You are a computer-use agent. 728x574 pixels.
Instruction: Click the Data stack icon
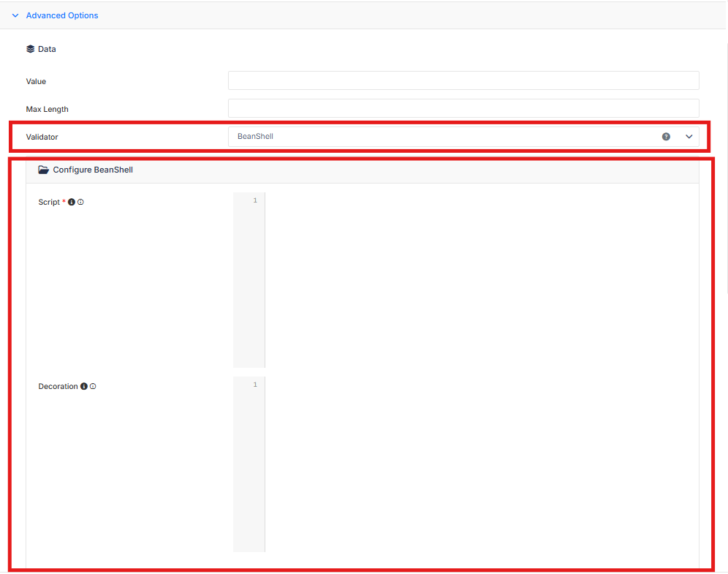pyautogui.click(x=31, y=49)
